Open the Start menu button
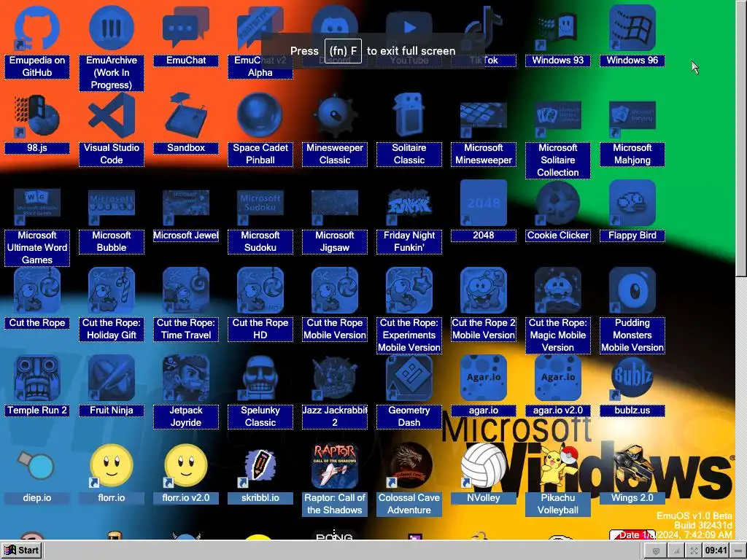Screen dimensions: 747x560 point(22,551)
